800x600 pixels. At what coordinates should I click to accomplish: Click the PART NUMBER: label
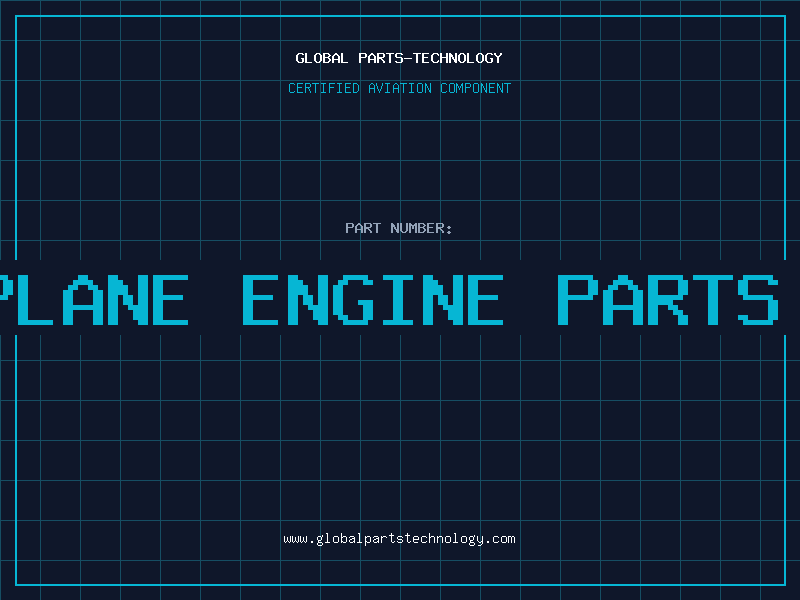pos(399,228)
